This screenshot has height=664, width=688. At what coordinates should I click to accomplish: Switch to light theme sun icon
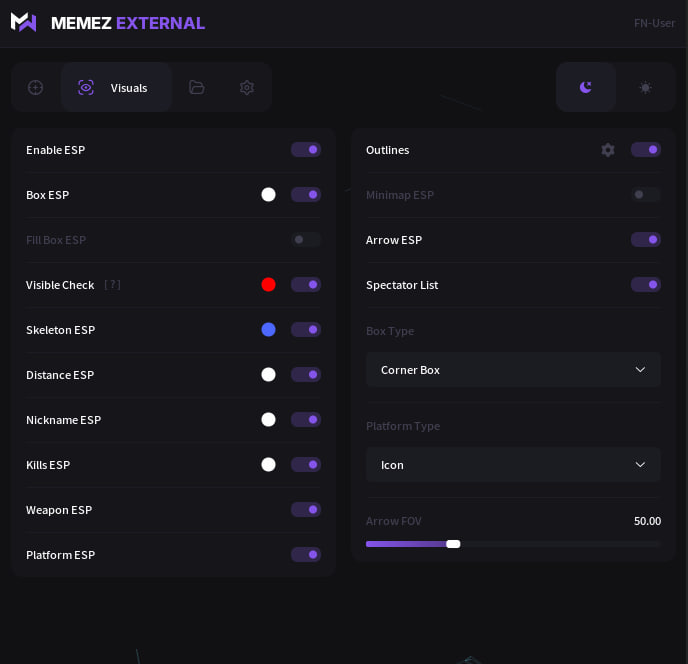coord(646,87)
